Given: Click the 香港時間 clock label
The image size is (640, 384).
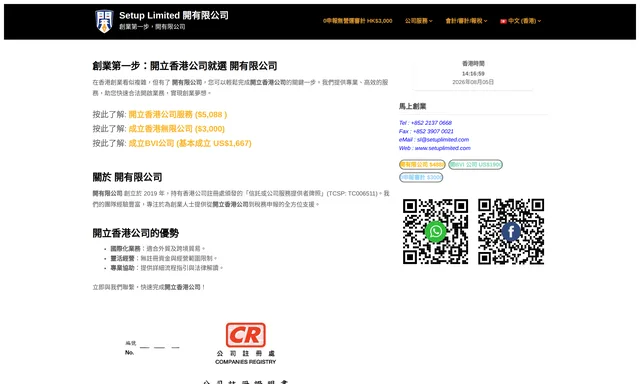Looking at the screenshot, I should point(473,64).
